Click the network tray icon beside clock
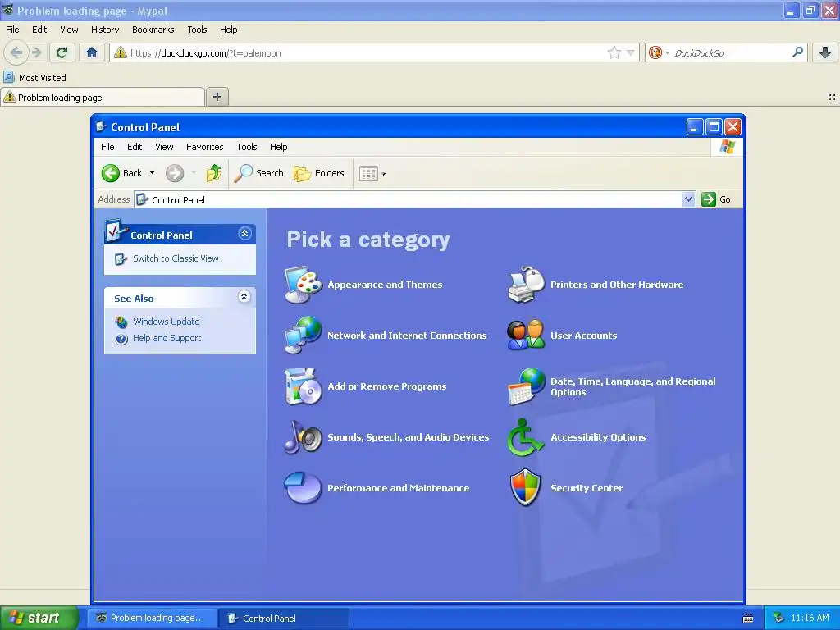The width and height of the screenshot is (840, 630). [778, 618]
